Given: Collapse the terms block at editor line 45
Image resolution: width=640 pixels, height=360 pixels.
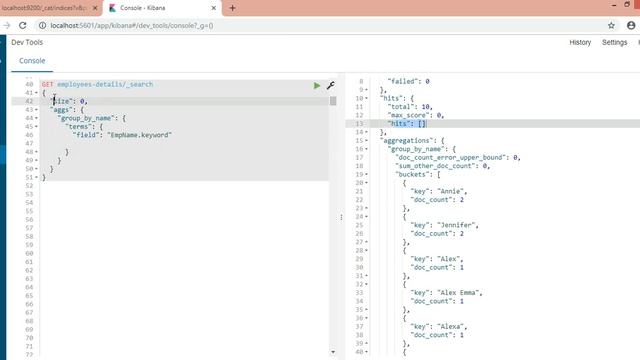Looking at the screenshot, I should tap(36, 127).
